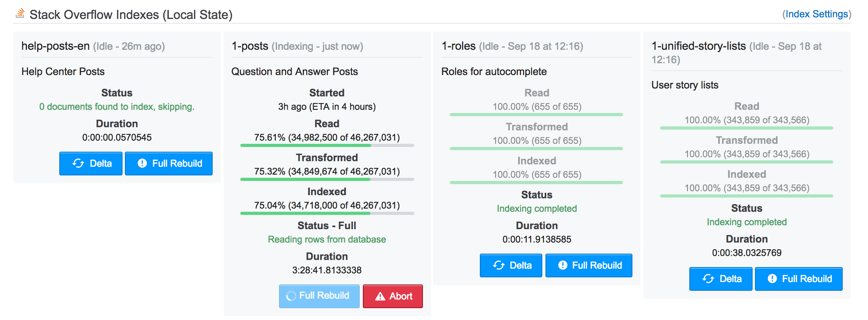Click the Stack Overflow logo icon
This screenshot has width=868, height=320.
click(x=20, y=13)
